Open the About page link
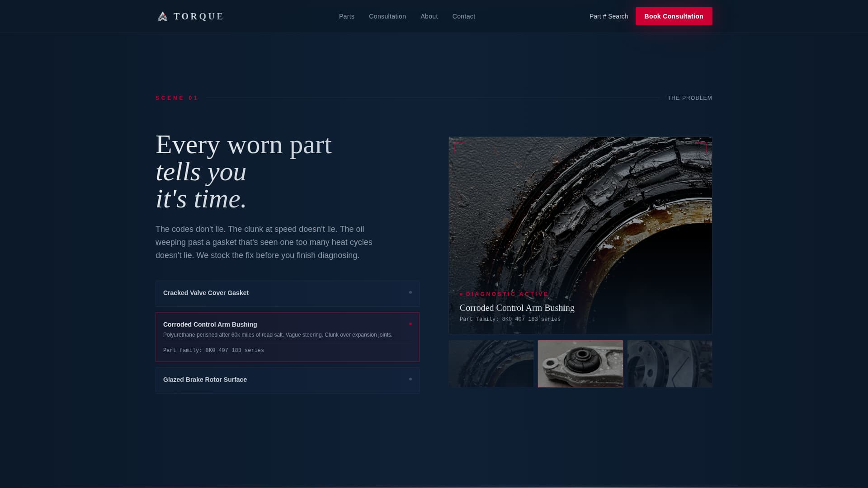Viewport: 868px width, 488px height. [429, 17]
